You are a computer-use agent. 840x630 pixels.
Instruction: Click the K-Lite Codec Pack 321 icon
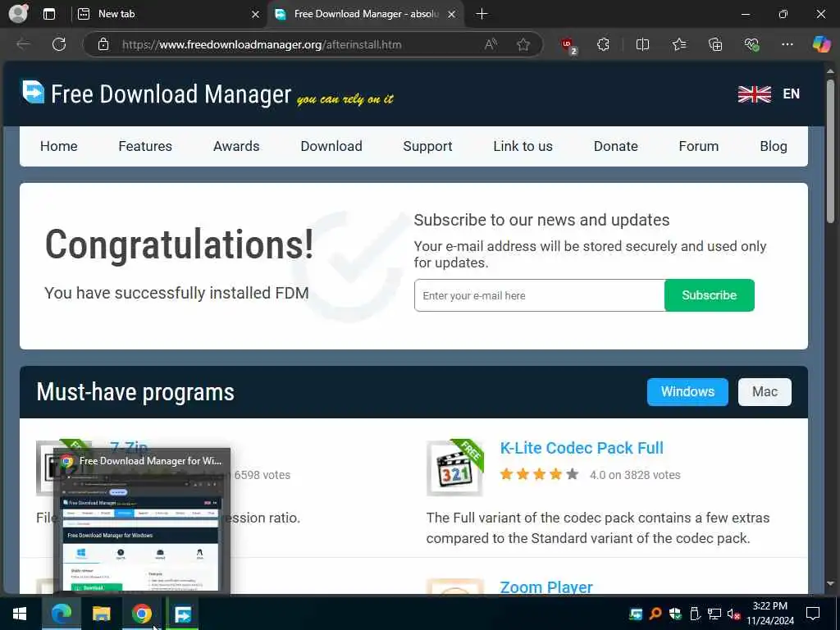(x=454, y=468)
